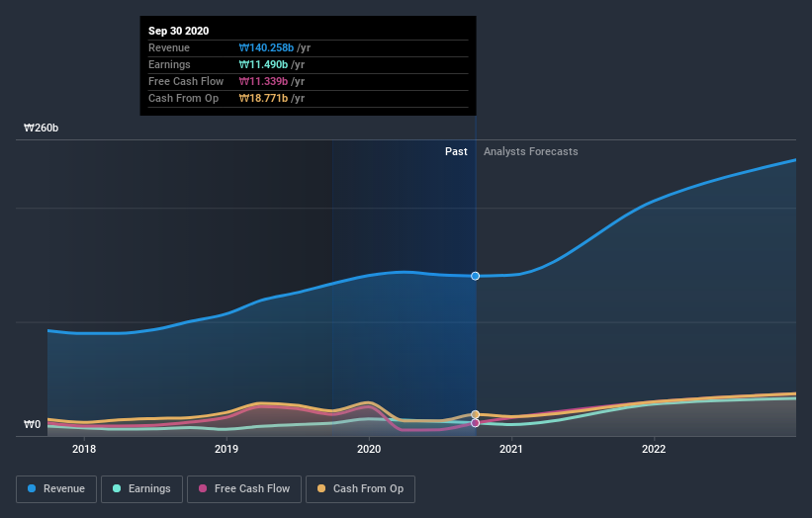Click the ₩140.258b revenue value in tooltip
The height and width of the screenshot is (518, 812).
click(266, 47)
